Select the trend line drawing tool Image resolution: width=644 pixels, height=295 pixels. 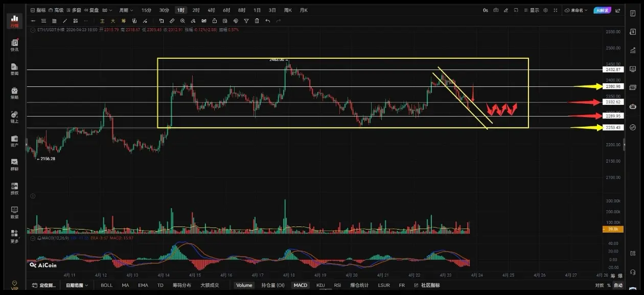point(65,21)
